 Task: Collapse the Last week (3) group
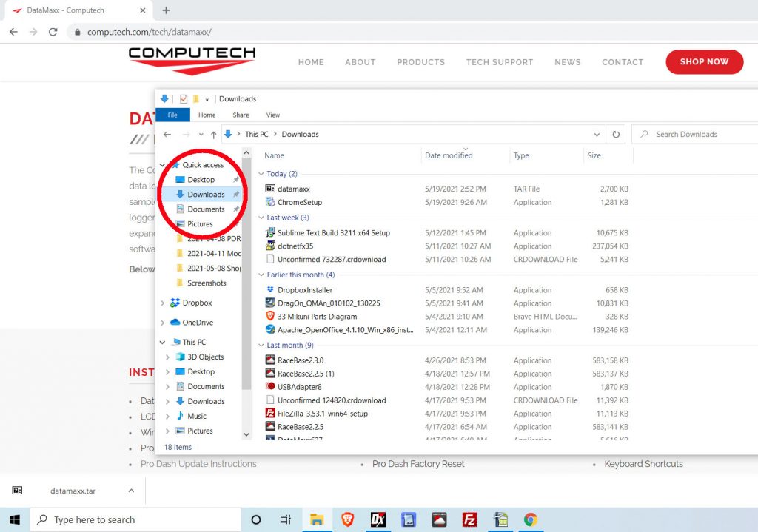[261, 218]
